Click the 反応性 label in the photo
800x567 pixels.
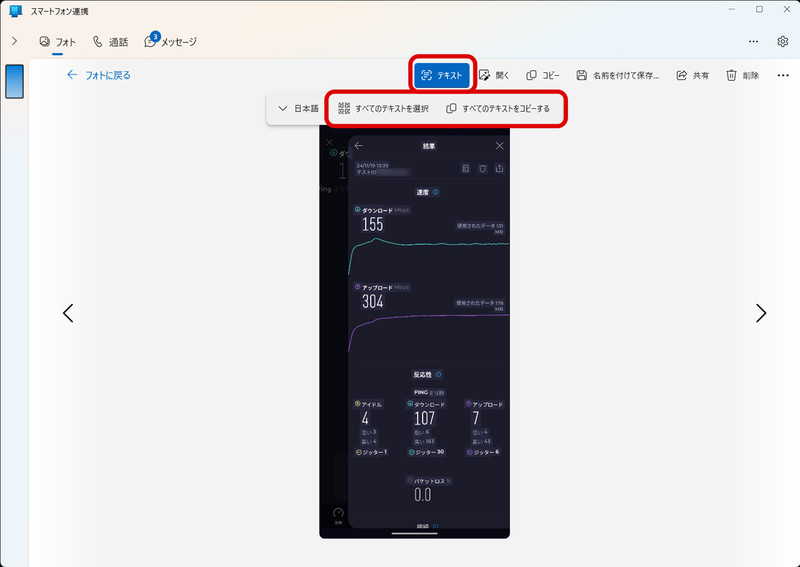tap(422, 375)
